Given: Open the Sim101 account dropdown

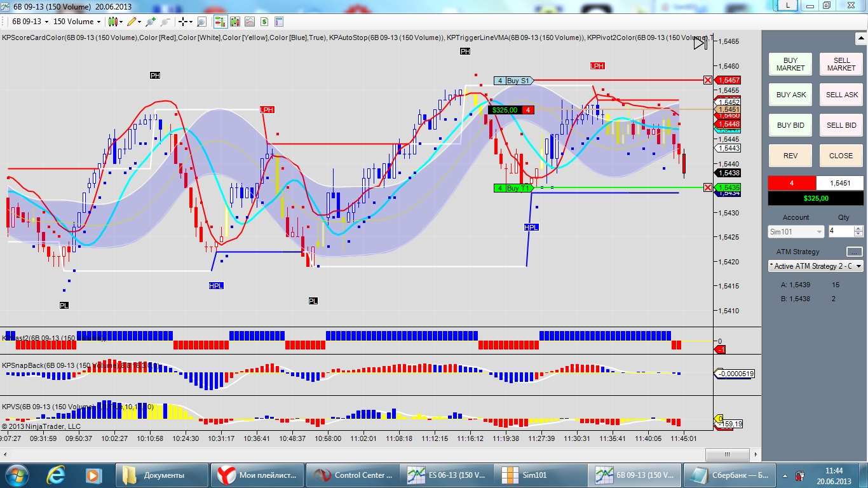Looking at the screenshot, I should pyautogui.click(x=796, y=232).
